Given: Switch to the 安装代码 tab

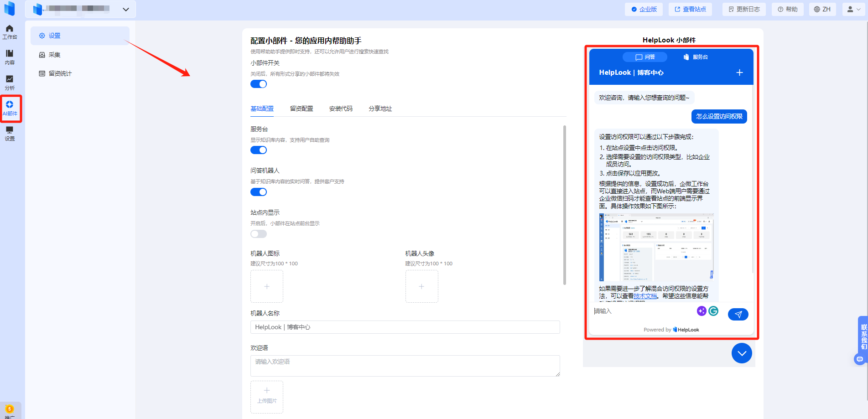Looking at the screenshot, I should (341, 109).
